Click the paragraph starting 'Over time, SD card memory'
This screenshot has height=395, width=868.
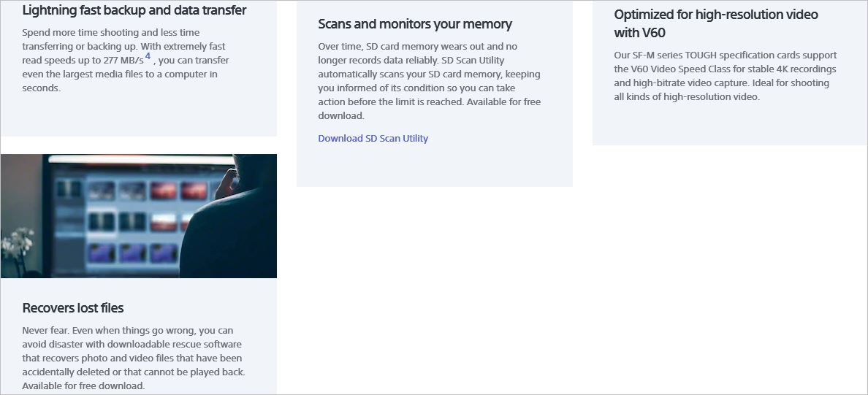430,81
